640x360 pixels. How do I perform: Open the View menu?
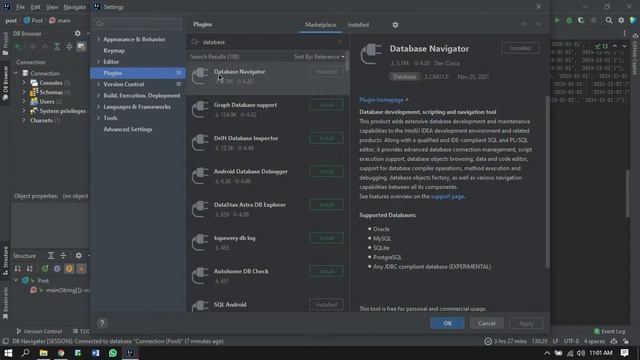pyautogui.click(x=52, y=7)
